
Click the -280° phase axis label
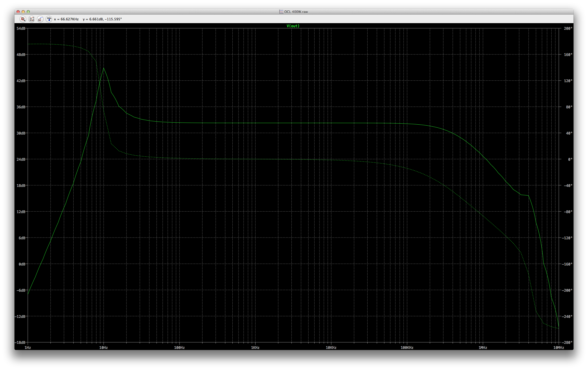(x=567, y=343)
